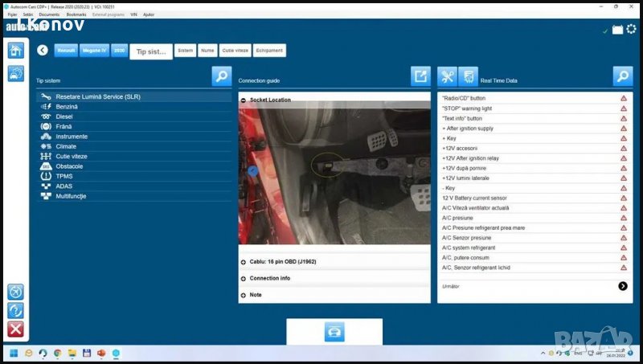The image size is (643, 364).
Task: Click the car scan button at bottom center
Action: tap(334, 332)
